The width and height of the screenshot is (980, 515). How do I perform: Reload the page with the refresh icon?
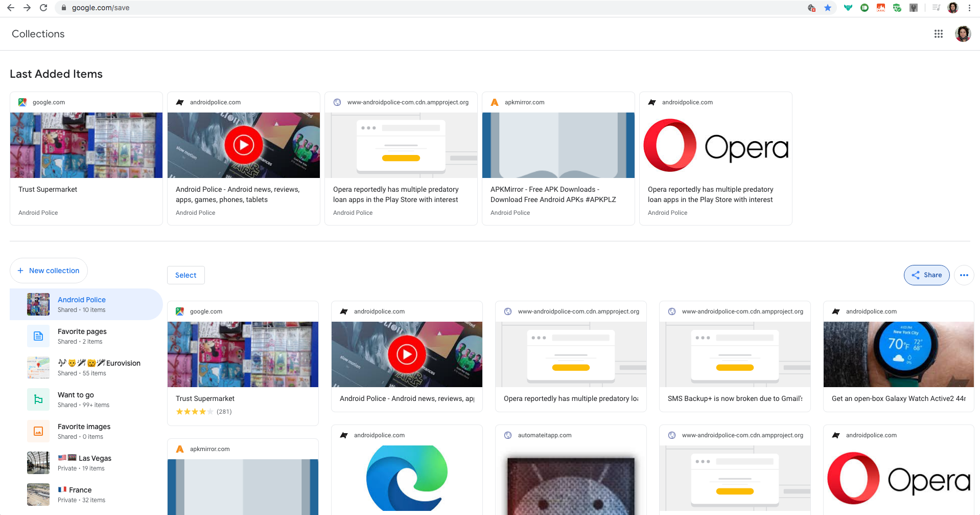tap(43, 8)
